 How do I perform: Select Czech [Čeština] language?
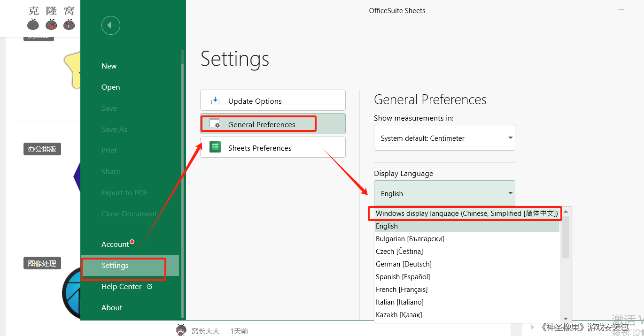point(467,252)
